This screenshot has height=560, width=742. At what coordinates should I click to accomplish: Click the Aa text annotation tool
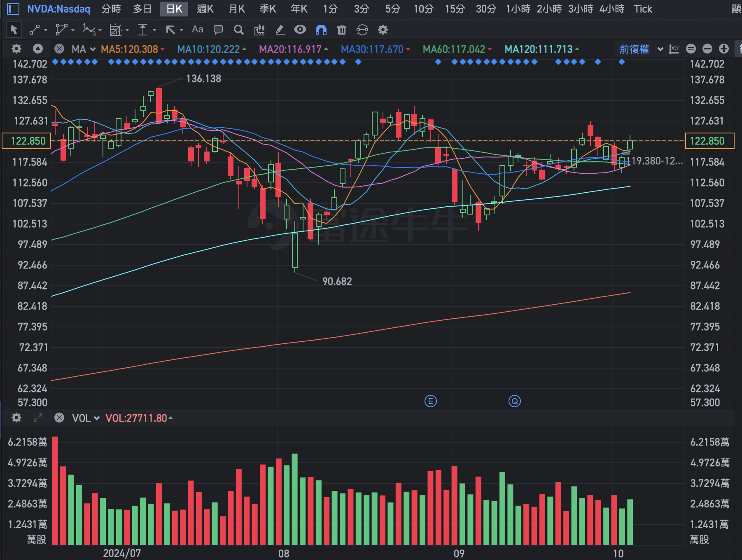pyautogui.click(x=198, y=30)
